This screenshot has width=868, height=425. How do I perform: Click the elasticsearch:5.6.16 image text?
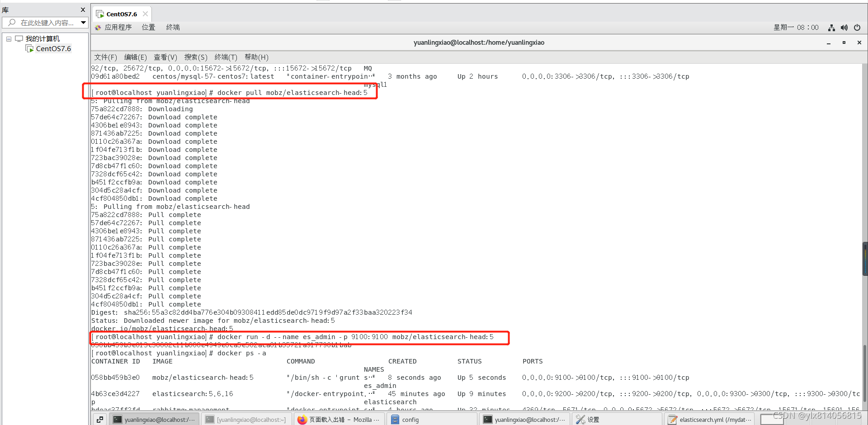pyautogui.click(x=193, y=394)
